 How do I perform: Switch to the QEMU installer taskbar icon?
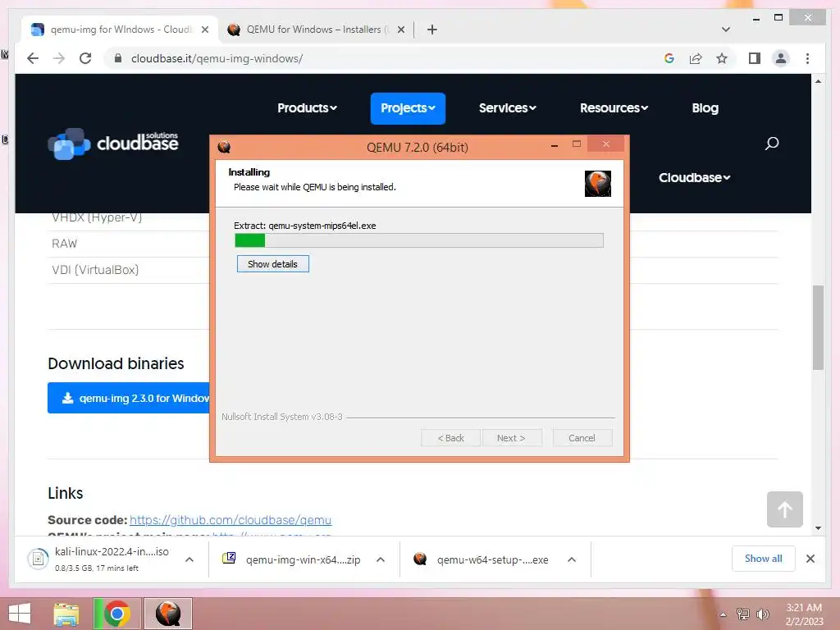tap(168, 614)
